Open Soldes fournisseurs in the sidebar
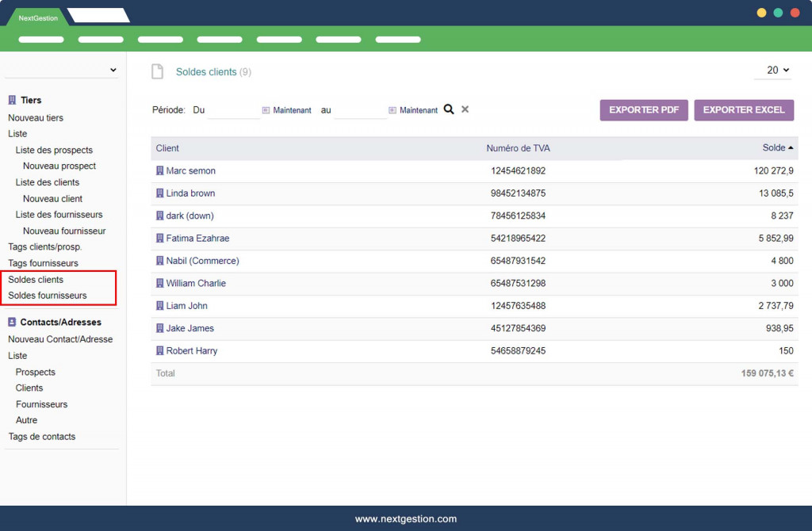The height and width of the screenshot is (531, 812). click(48, 296)
